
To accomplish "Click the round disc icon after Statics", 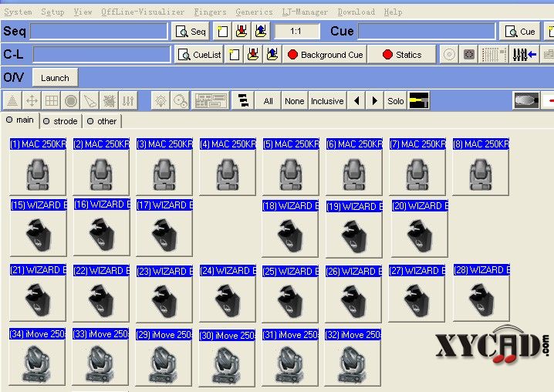I will pos(449,55).
